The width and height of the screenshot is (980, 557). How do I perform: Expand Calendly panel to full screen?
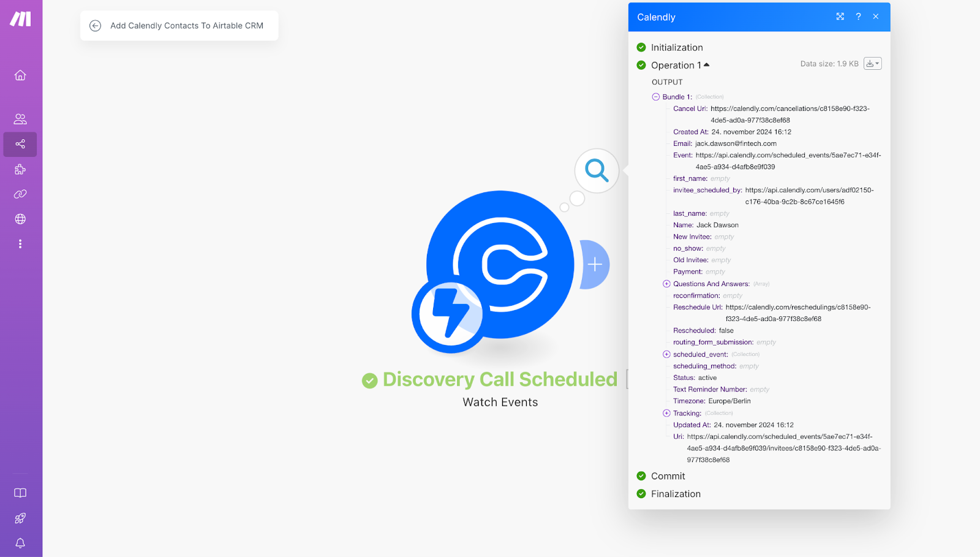point(840,17)
